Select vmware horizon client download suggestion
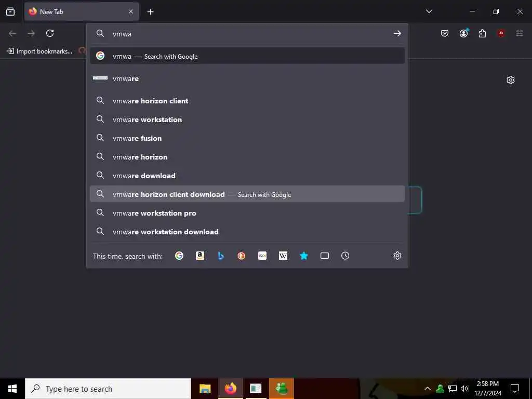532x399 pixels. (x=247, y=194)
